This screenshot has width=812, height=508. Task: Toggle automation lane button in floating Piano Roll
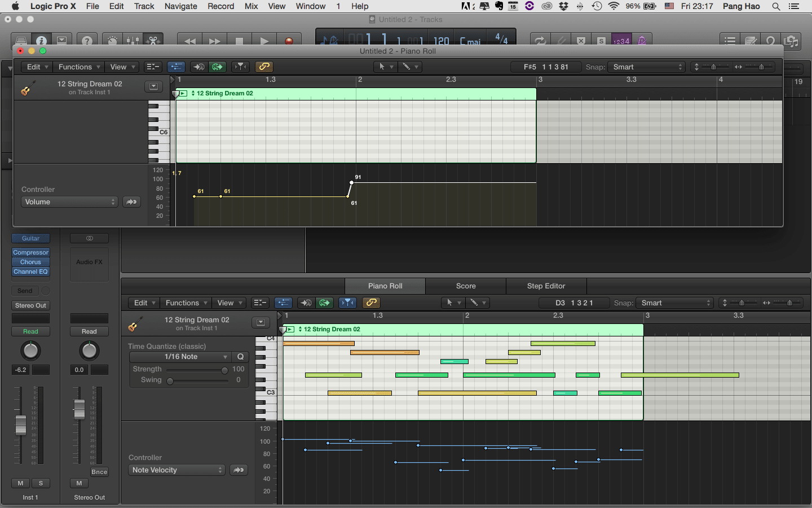click(176, 67)
